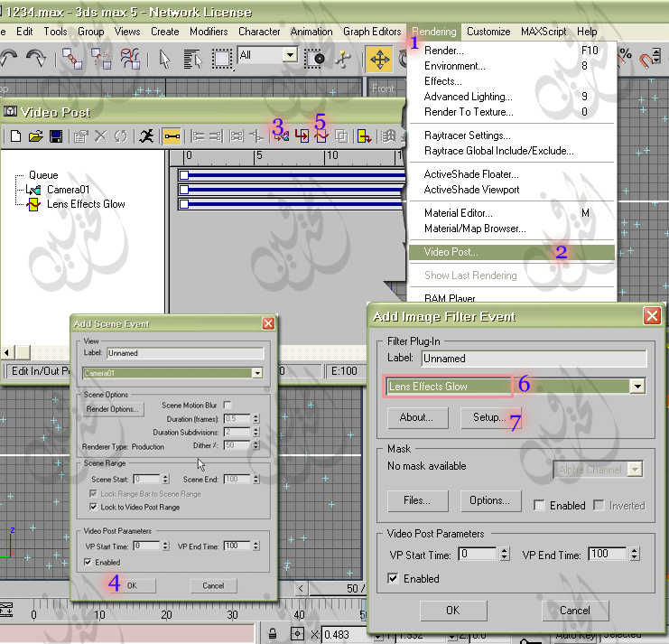Click Add Scene Event icon
The height and width of the screenshot is (644, 669).
pyautogui.click(x=282, y=136)
